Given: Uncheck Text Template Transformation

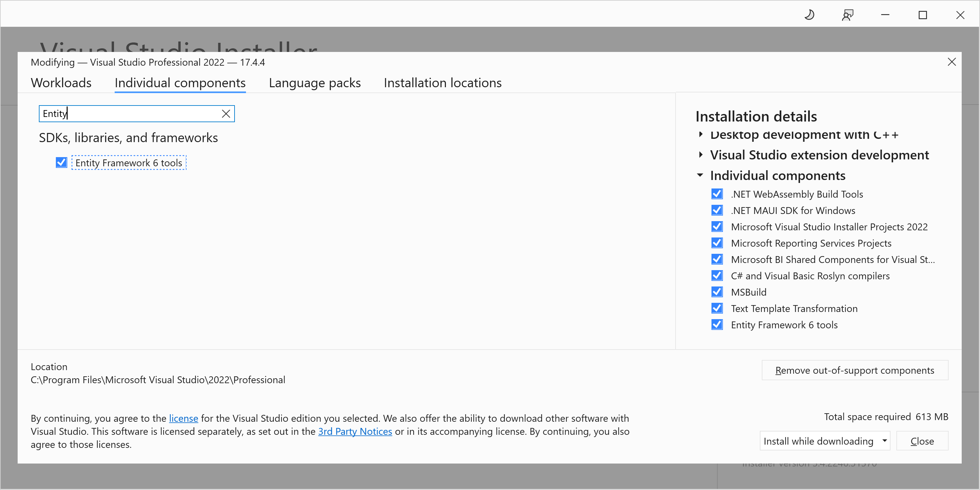Looking at the screenshot, I should tap(717, 308).
